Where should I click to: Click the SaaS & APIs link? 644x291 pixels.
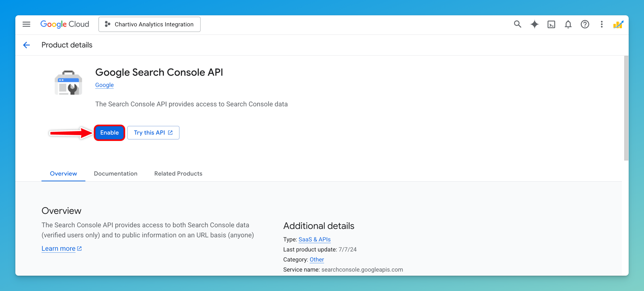[x=314, y=239]
